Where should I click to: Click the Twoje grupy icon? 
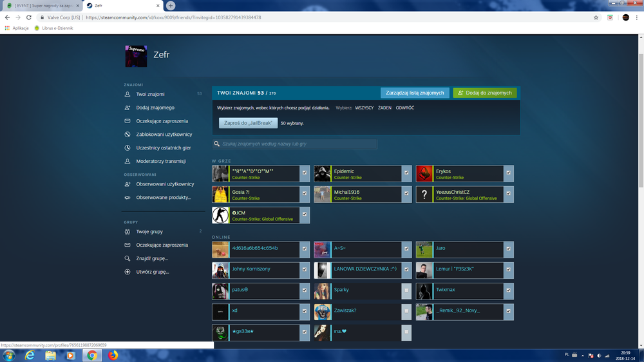click(128, 232)
